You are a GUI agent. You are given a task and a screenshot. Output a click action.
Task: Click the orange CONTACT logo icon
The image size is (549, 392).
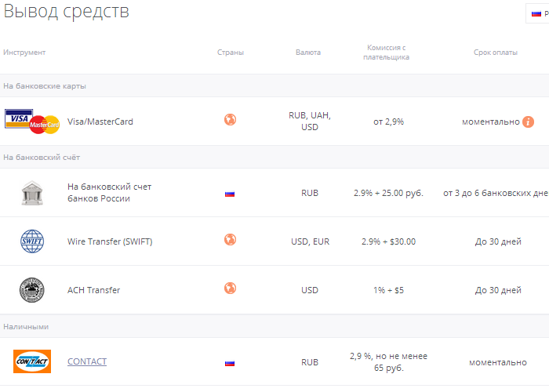[32, 361]
